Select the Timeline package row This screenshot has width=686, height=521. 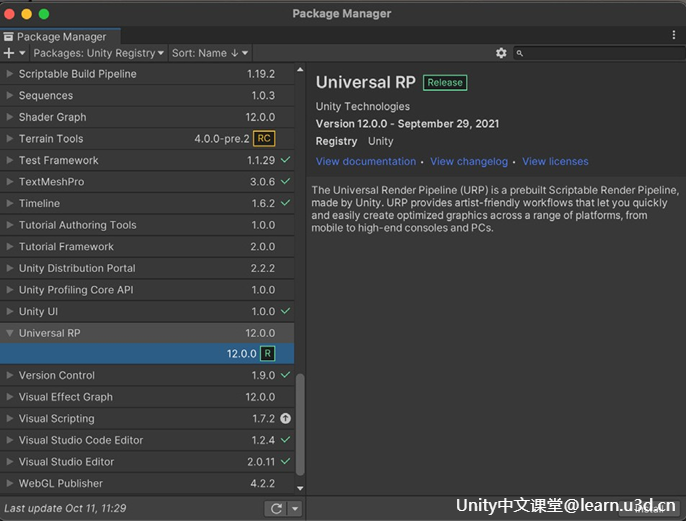point(147,203)
